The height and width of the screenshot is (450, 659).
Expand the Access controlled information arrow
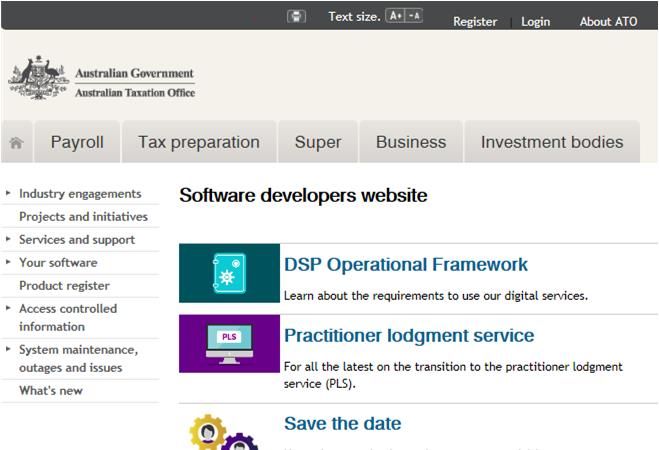8,308
